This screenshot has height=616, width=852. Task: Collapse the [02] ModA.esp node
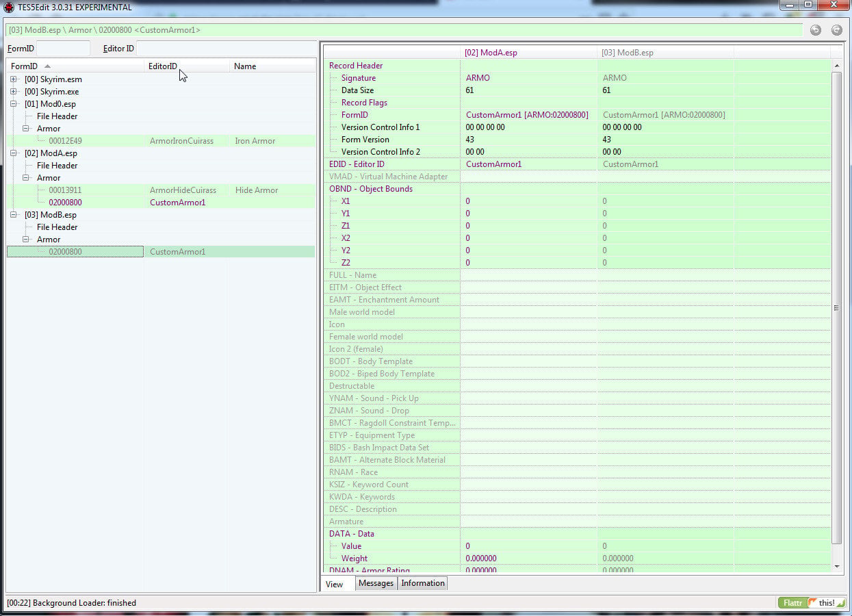(x=13, y=153)
